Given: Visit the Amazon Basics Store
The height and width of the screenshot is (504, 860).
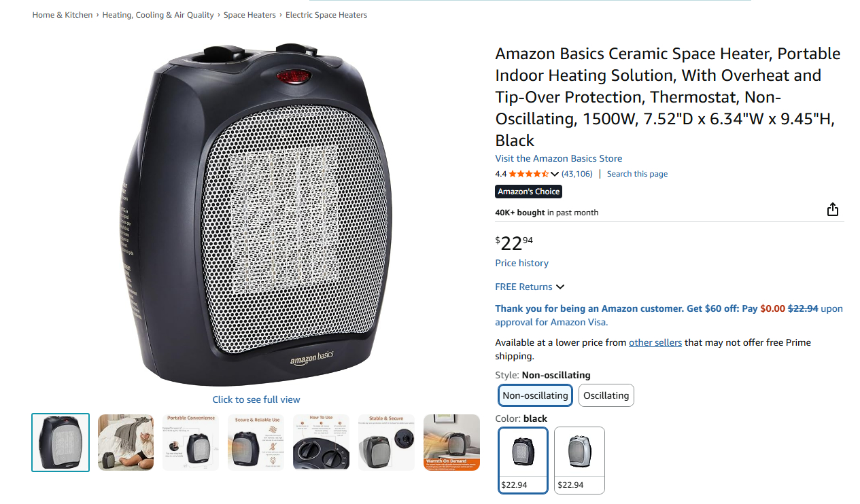Looking at the screenshot, I should point(558,158).
